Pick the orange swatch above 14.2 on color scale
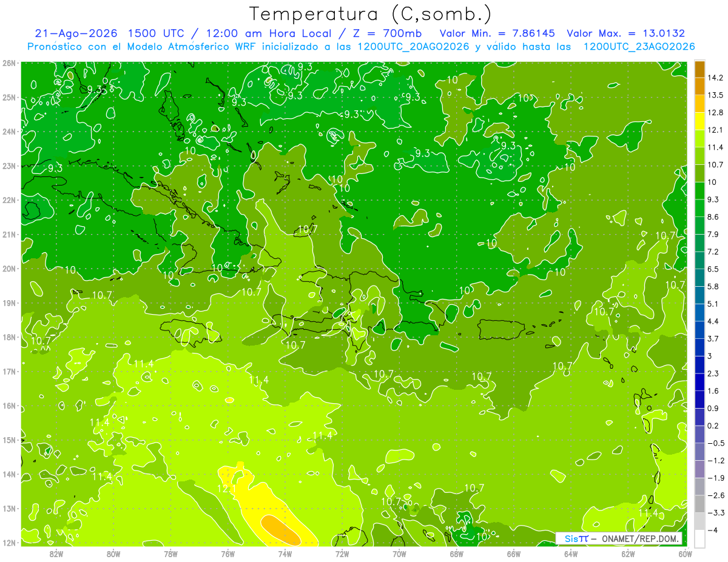Screen dimensions: 728x562 click(x=699, y=69)
